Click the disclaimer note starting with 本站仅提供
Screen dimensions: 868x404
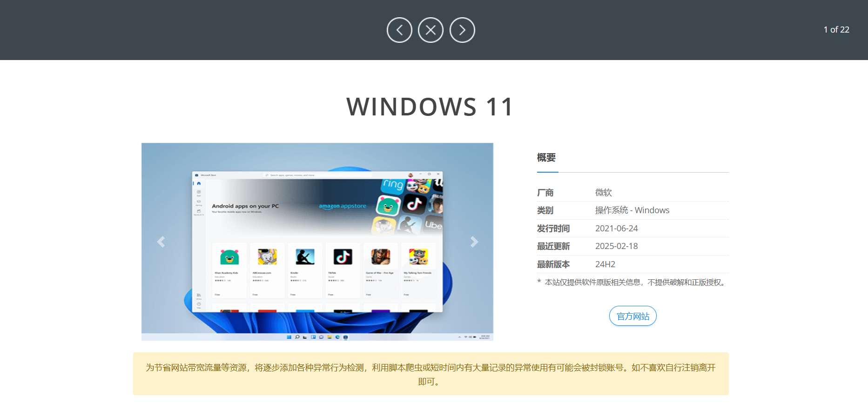pos(633,282)
